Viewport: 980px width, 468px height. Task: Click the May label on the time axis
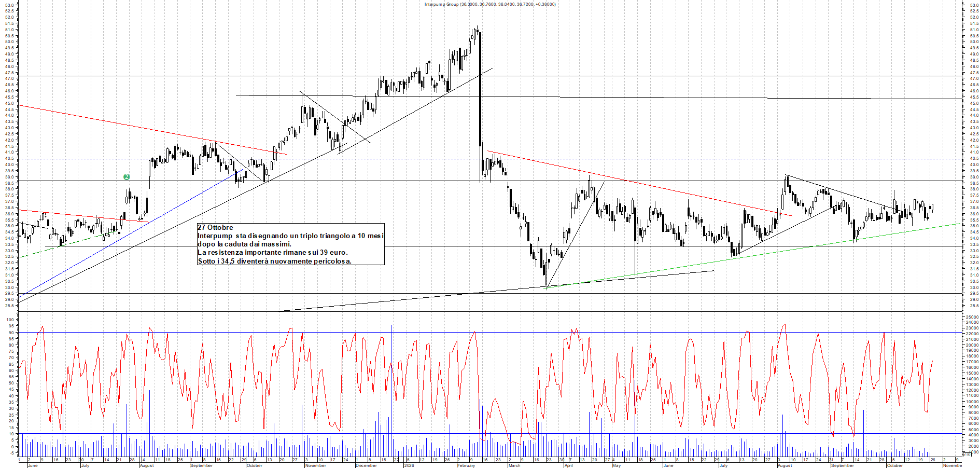[x=617, y=465]
